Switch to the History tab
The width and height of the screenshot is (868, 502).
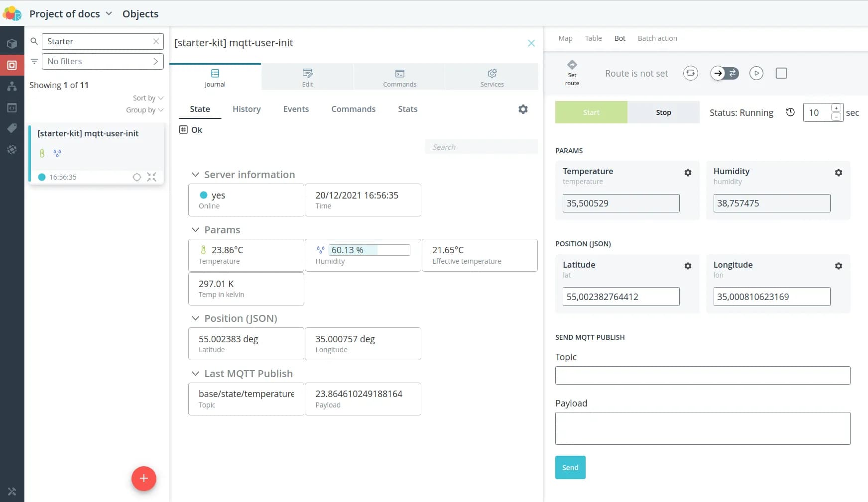coord(247,109)
